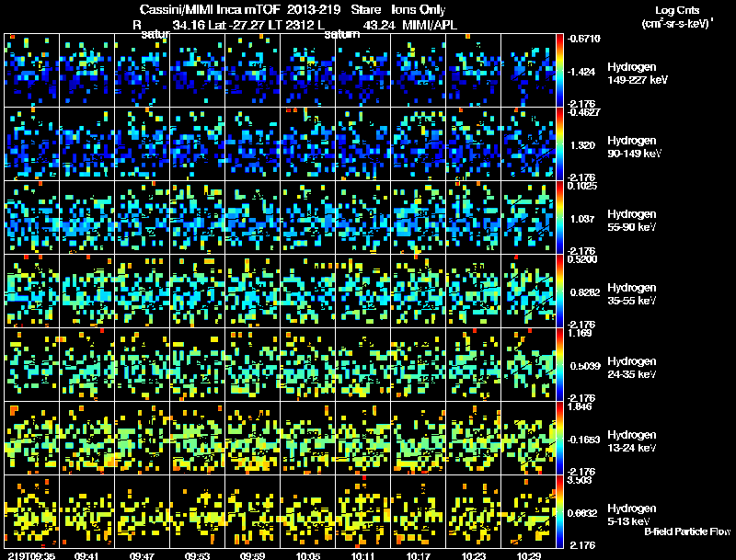Click the 3.503 colorbar maximum value
This screenshot has height=560, width=736.
click(581, 480)
